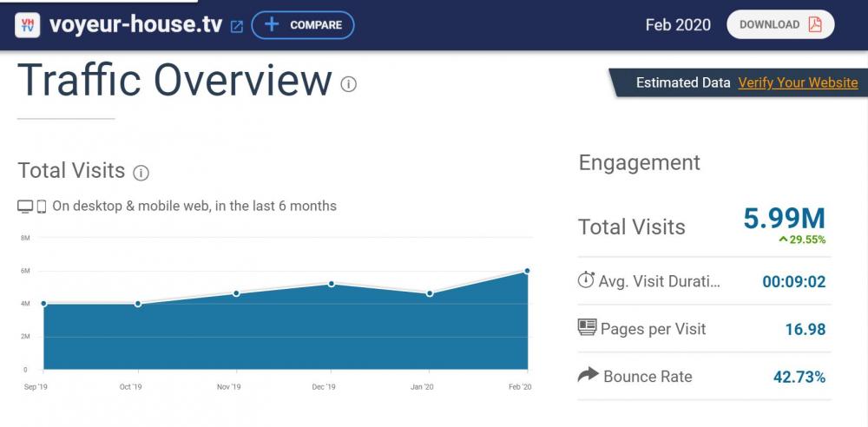Viewport: 868px width, 427px height.
Task: Select the Dec '19 data point on chart
Action: (332, 284)
